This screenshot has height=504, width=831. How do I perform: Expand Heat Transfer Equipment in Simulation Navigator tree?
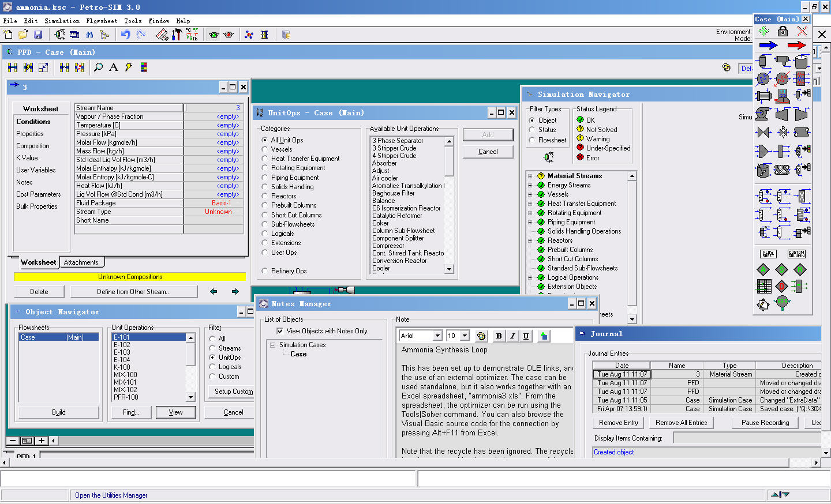(530, 204)
